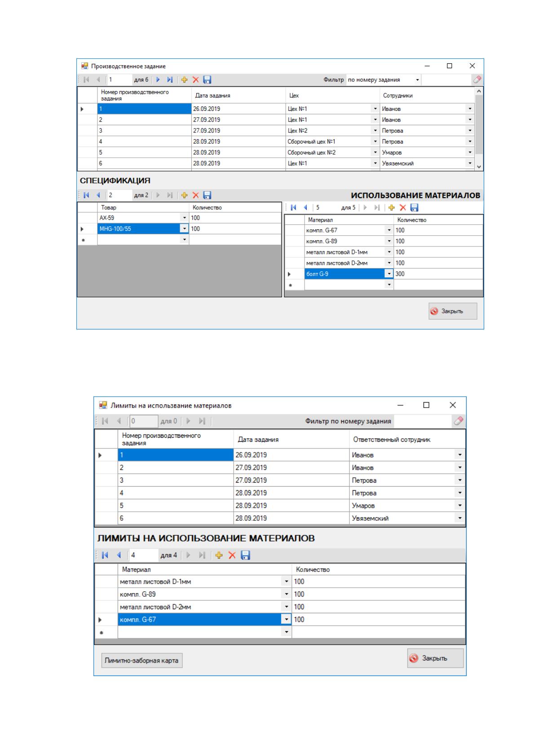Click the Лимитно-заборная карта button
This screenshot has width=535, height=756.
141,660
